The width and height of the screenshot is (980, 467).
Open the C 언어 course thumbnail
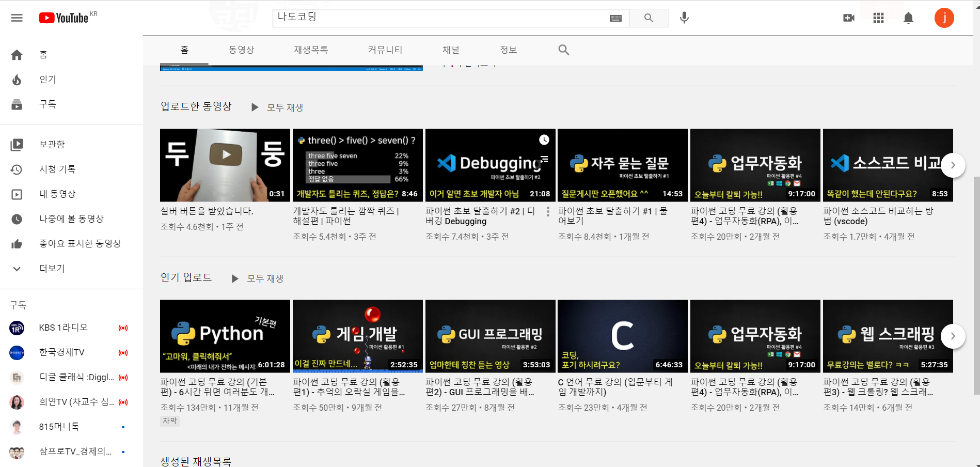[x=623, y=336]
